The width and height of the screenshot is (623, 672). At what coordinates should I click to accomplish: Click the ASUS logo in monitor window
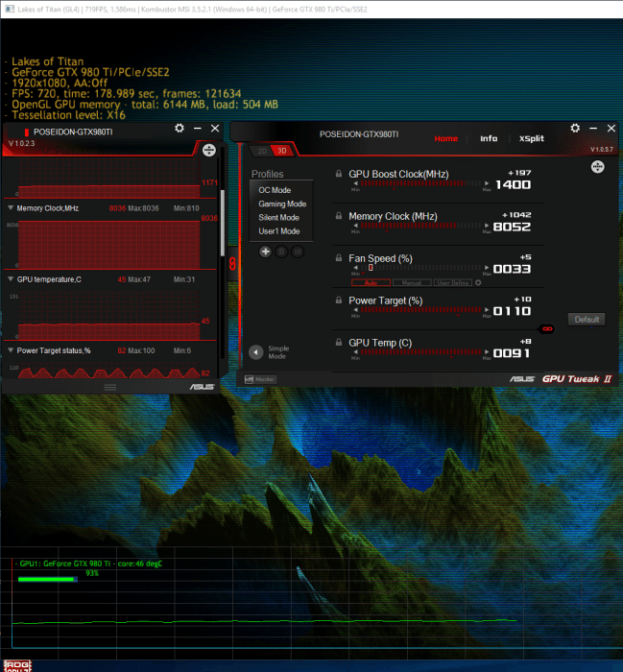click(x=202, y=387)
